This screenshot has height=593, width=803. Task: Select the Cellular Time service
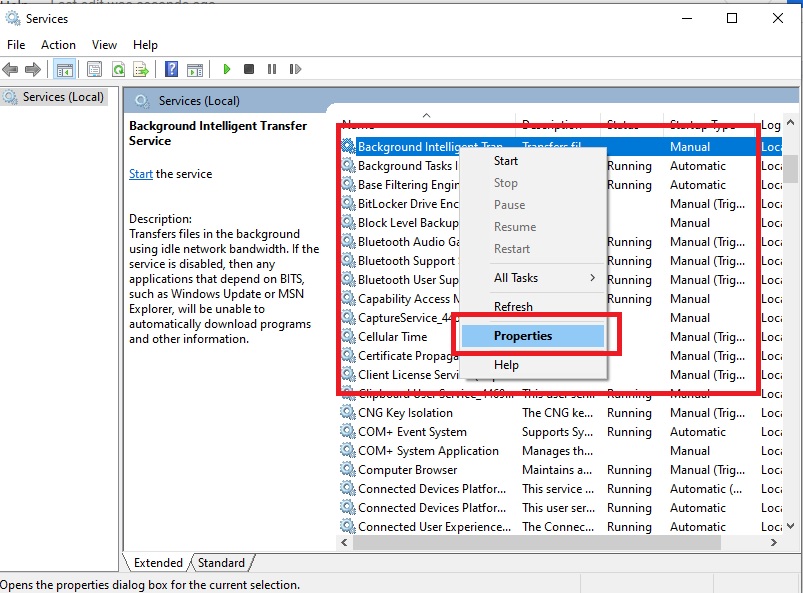pos(392,336)
